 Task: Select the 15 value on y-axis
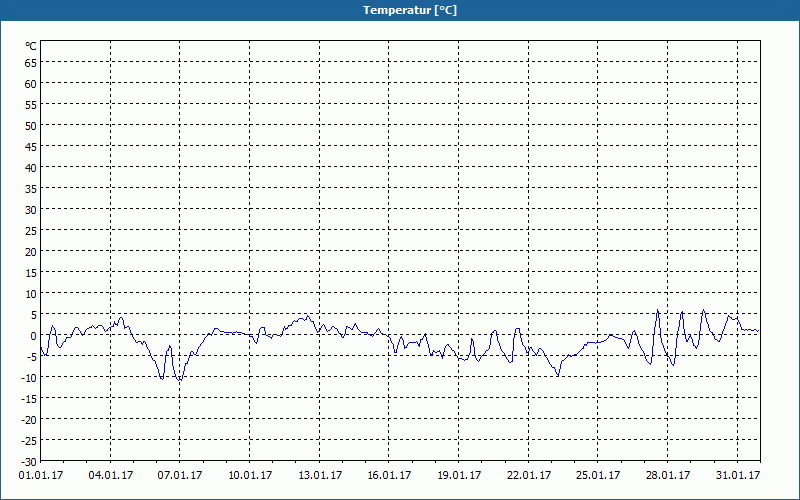click(31, 272)
